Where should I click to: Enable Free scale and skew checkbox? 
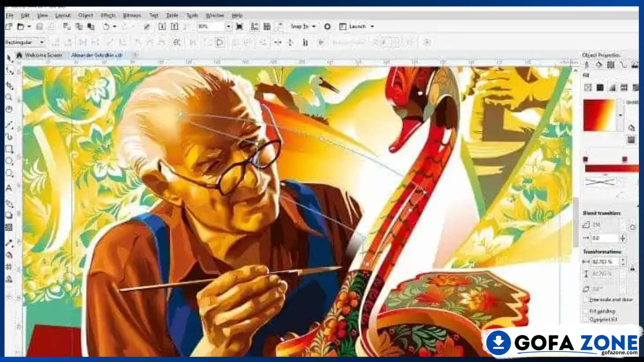[586, 300]
